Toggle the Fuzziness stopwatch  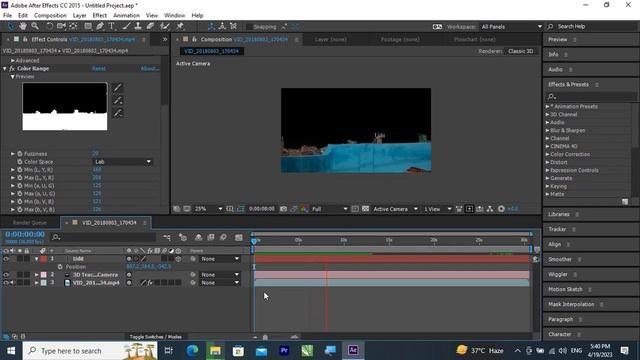point(20,153)
